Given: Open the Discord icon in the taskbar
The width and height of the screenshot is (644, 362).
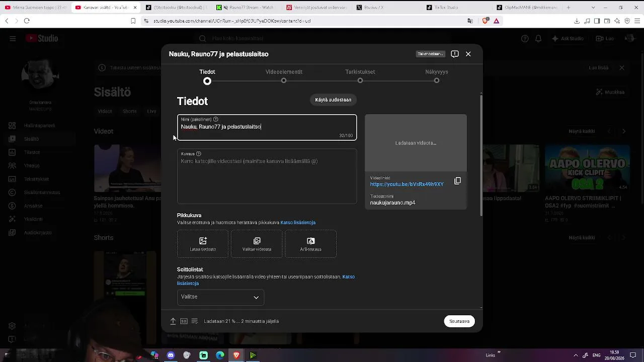Looking at the screenshot, I should tap(171, 355).
